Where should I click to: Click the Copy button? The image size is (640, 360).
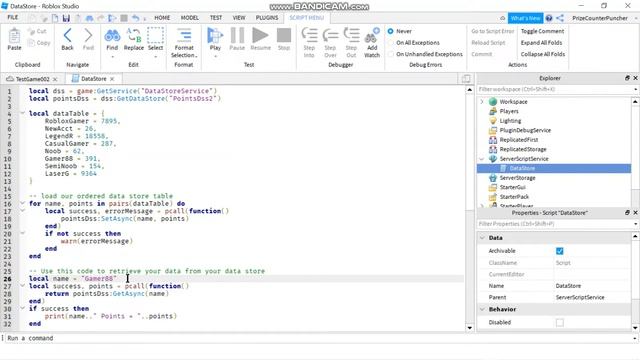click(x=39, y=43)
